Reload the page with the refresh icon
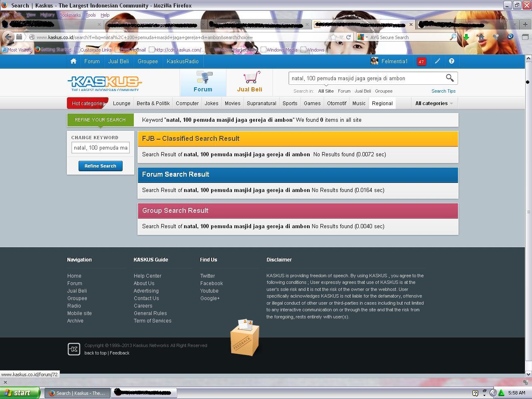 coord(348,37)
